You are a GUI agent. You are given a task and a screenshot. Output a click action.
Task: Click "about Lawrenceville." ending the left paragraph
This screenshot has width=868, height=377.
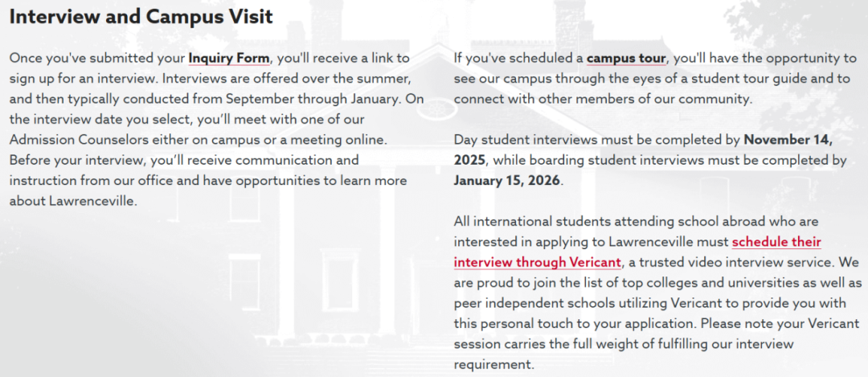(x=73, y=200)
